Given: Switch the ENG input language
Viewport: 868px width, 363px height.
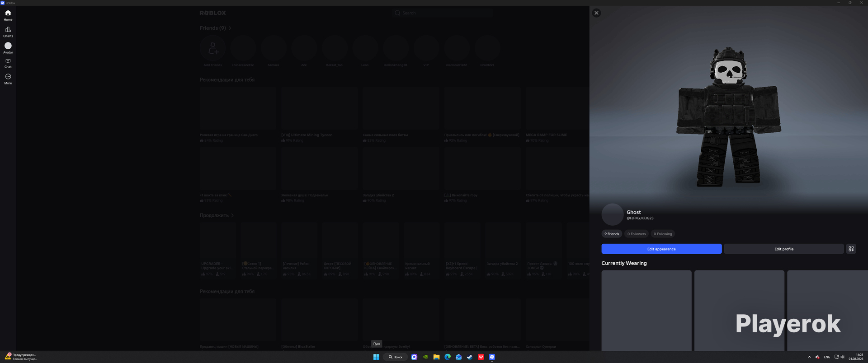Looking at the screenshot, I should pos(827,357).
